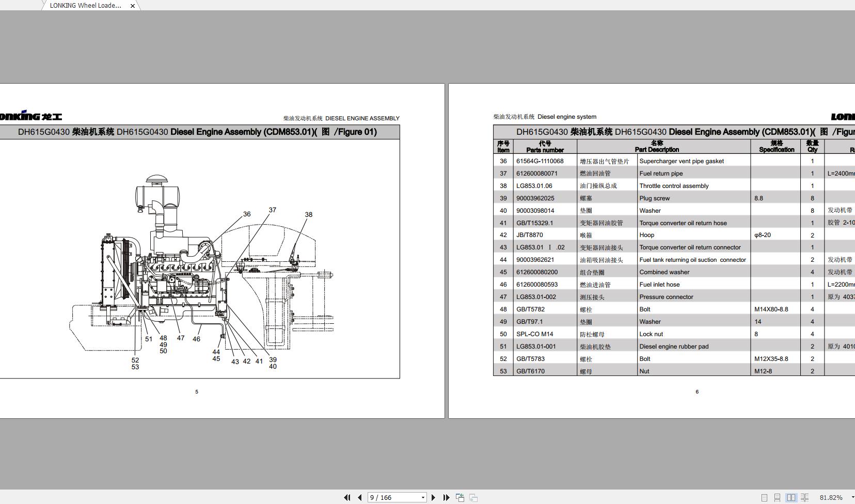Jump to the first page
This screenshot has height=504, width=855.
(x=347, y=497)
